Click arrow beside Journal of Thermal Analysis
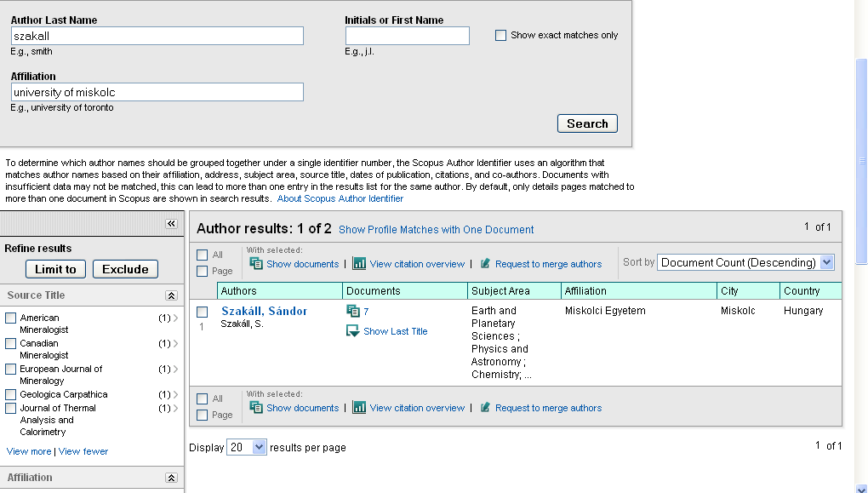This screenshot has width=868, height=493. 175,408
